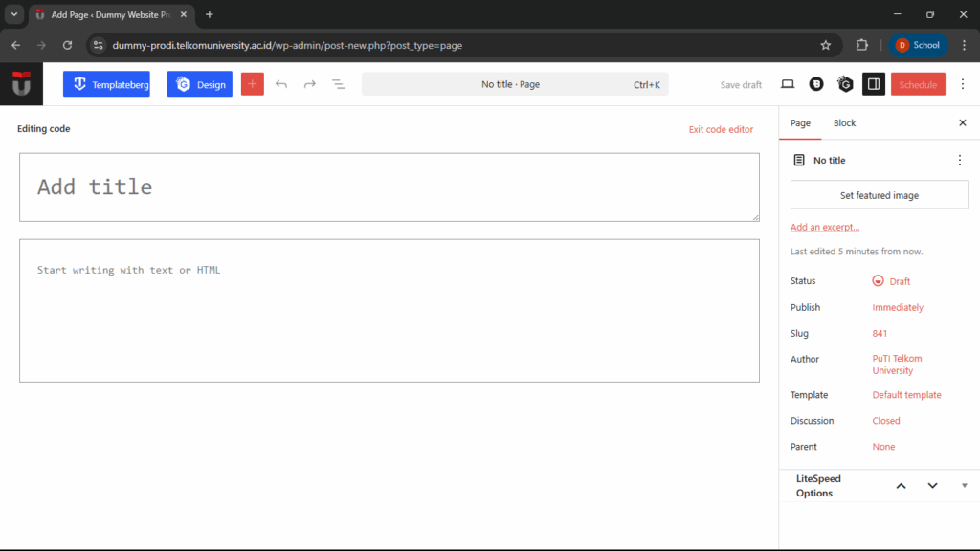This screenshot has width=980, height=551.
Task: Switch to the Block tab
Action: [x=844, y=123]
